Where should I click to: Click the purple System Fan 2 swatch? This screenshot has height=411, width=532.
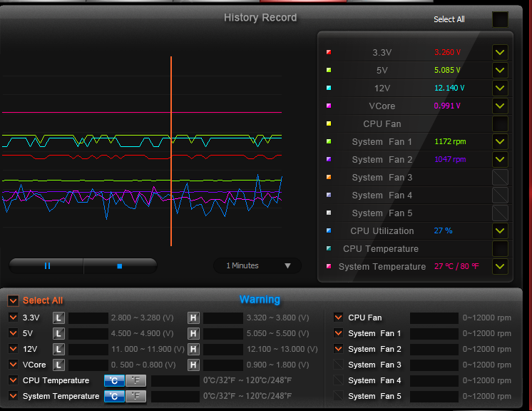(329, 159)
